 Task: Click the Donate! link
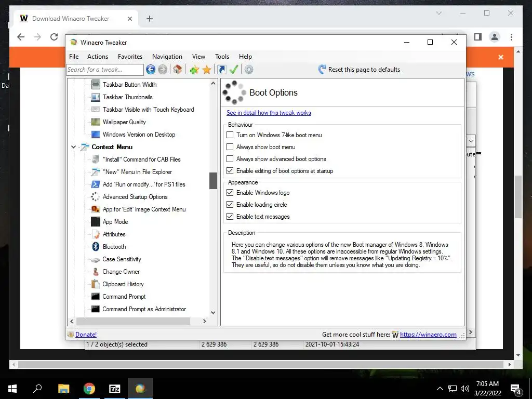pos(86,335)
